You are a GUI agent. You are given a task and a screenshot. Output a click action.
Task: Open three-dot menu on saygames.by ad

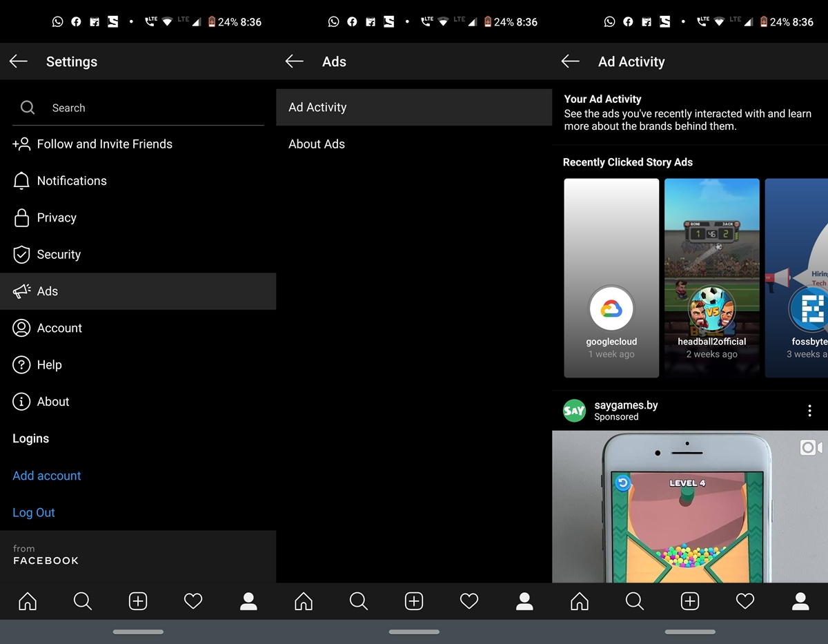[x=809, y=411]
